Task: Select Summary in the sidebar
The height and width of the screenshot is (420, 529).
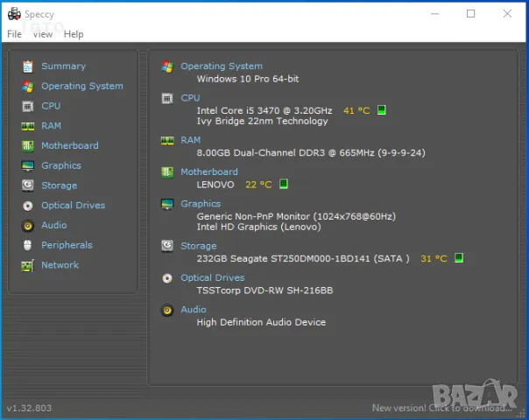Action: click(63, 66)
